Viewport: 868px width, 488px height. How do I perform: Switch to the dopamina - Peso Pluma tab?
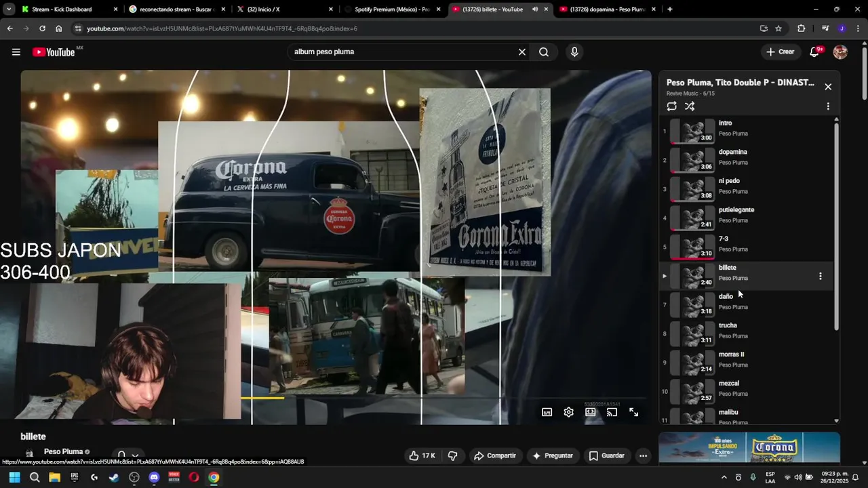point(607,9)
